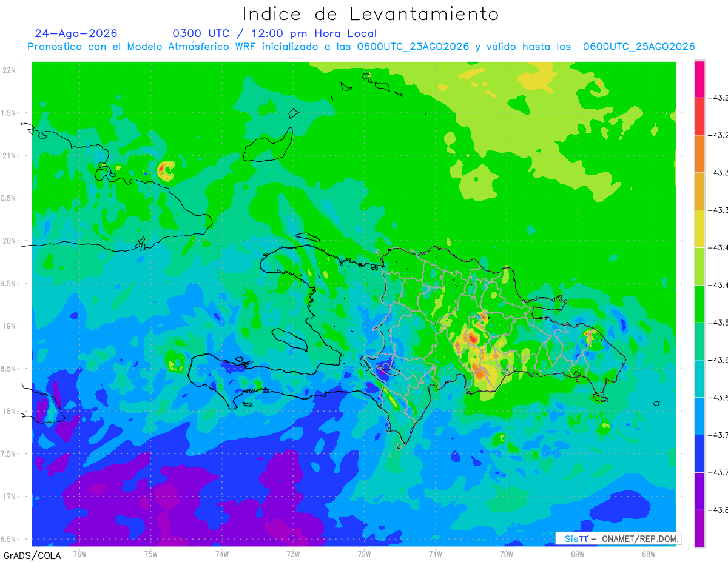728x562 pixels.
Task: Click the "7.5N" latitude label
Action: click(x=10, y=454)
